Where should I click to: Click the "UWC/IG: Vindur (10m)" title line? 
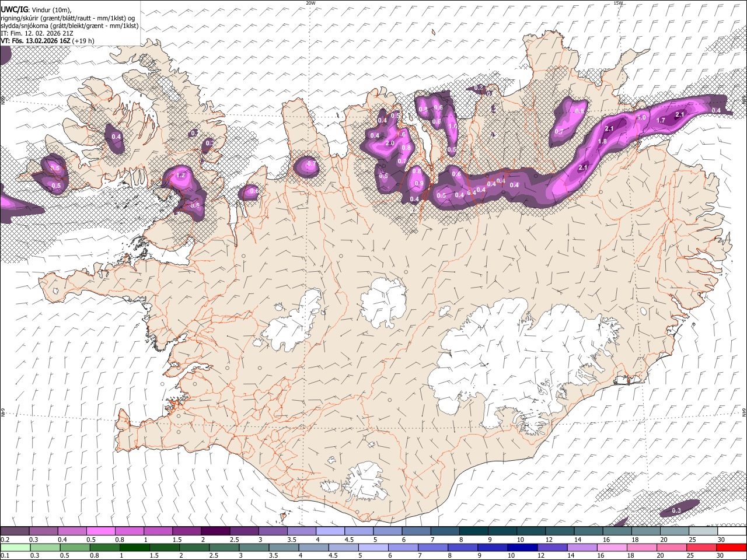pyautogui.click(x=36, y=9)
